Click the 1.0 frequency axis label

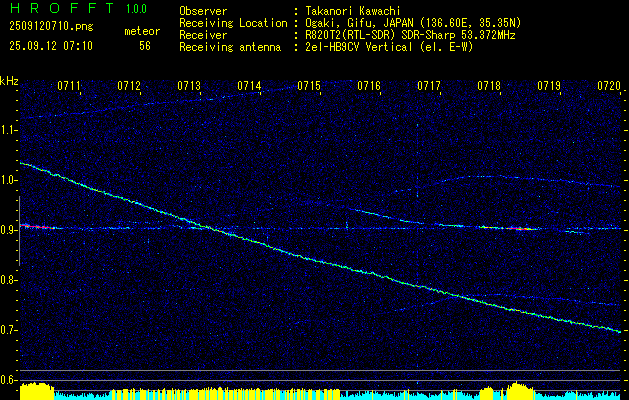pos(8,180)
